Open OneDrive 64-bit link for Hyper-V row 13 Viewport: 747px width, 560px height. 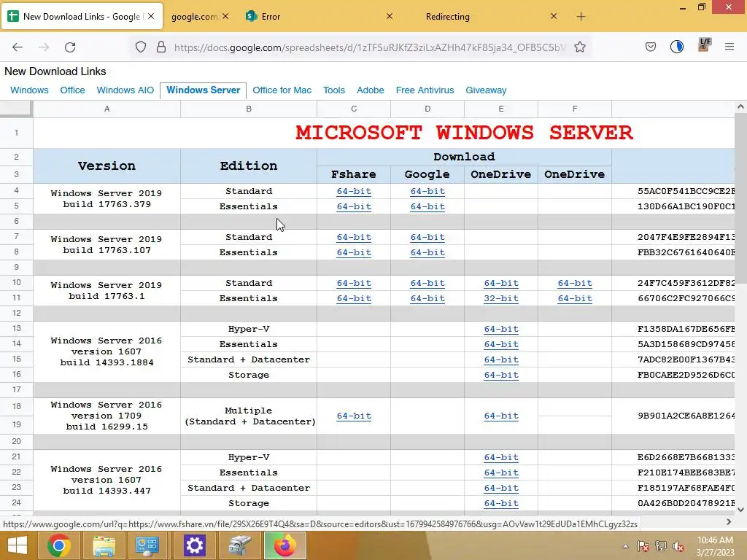(501, 329)
